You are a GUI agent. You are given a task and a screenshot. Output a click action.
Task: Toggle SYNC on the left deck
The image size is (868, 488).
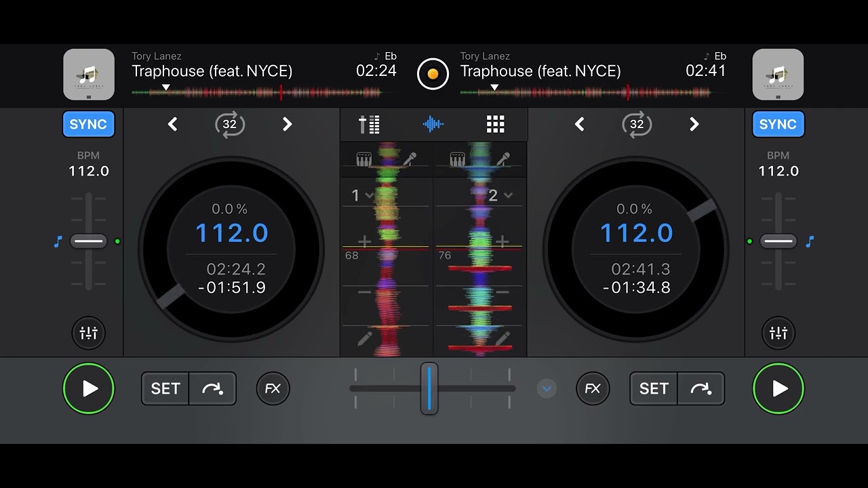[88, 124]
